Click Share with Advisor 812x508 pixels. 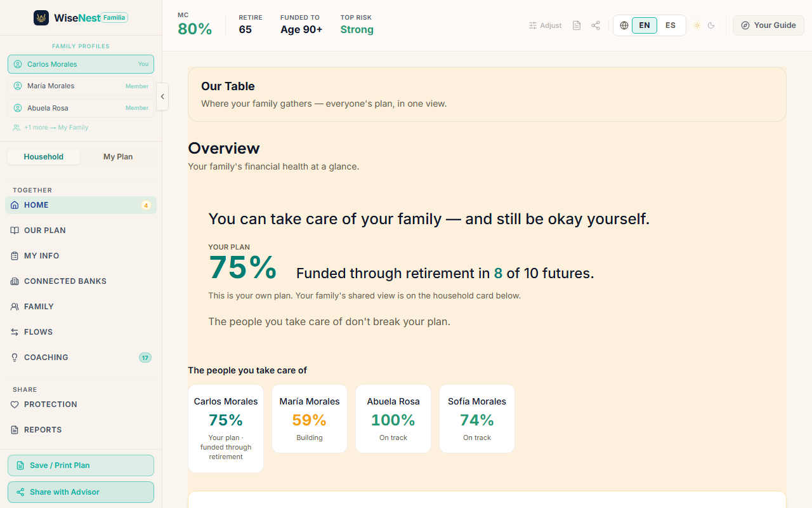pos(81,492)
